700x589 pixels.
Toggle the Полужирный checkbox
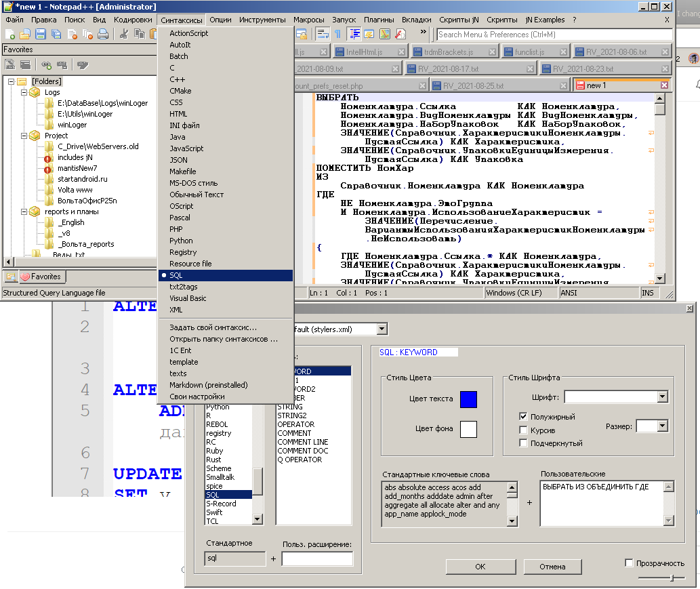point(523,417)
